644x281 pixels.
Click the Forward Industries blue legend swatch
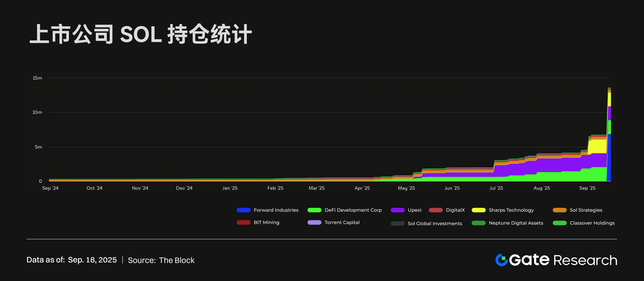coord(244,210)
